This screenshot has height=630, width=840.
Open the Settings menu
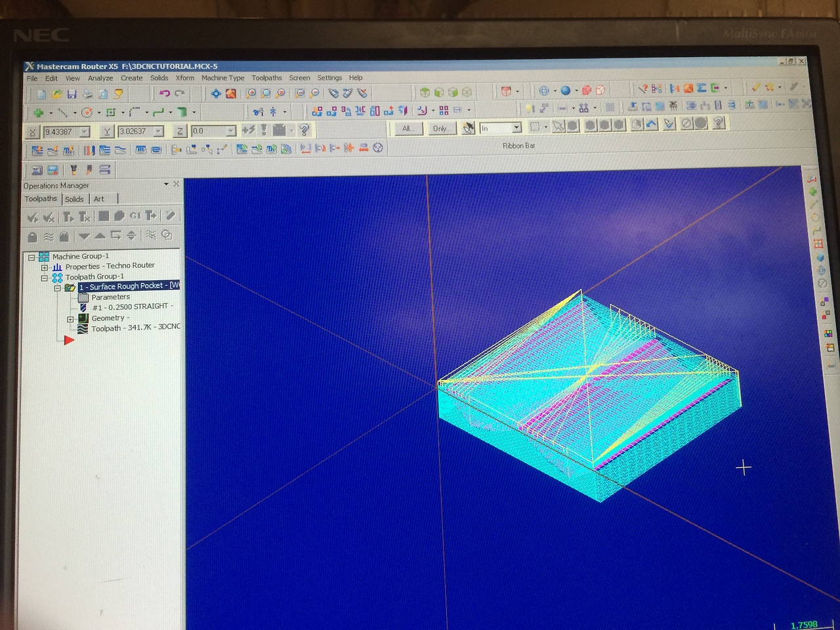click(x=329, y=77)
